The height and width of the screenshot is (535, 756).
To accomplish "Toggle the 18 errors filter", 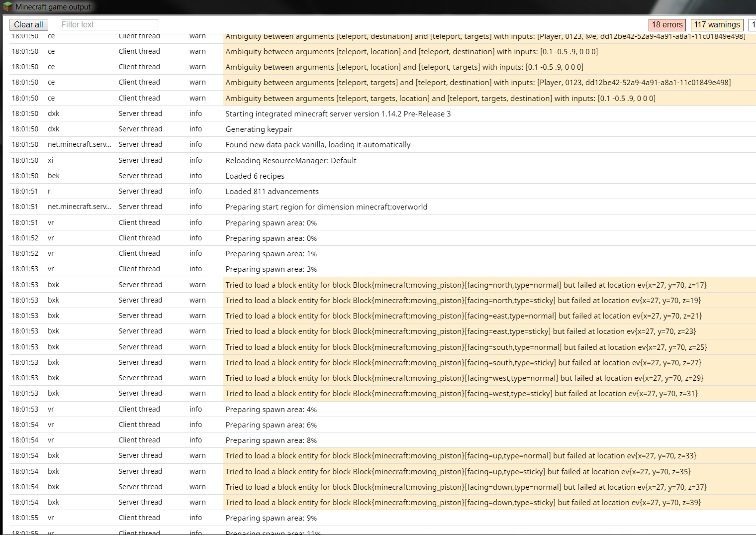I will [667, 25].
